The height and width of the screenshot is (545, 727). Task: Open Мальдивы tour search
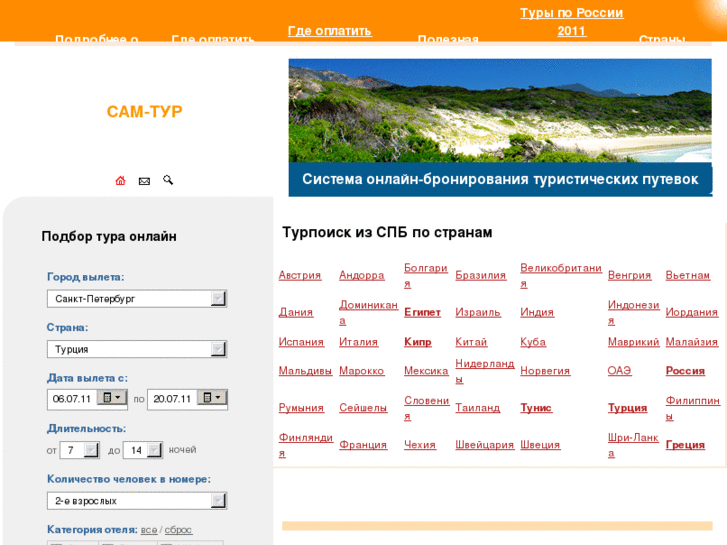tap(306, 371)
